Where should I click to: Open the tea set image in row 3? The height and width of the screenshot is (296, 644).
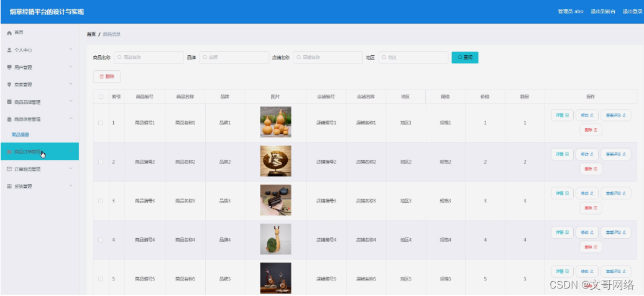click(x=275, y=200)
